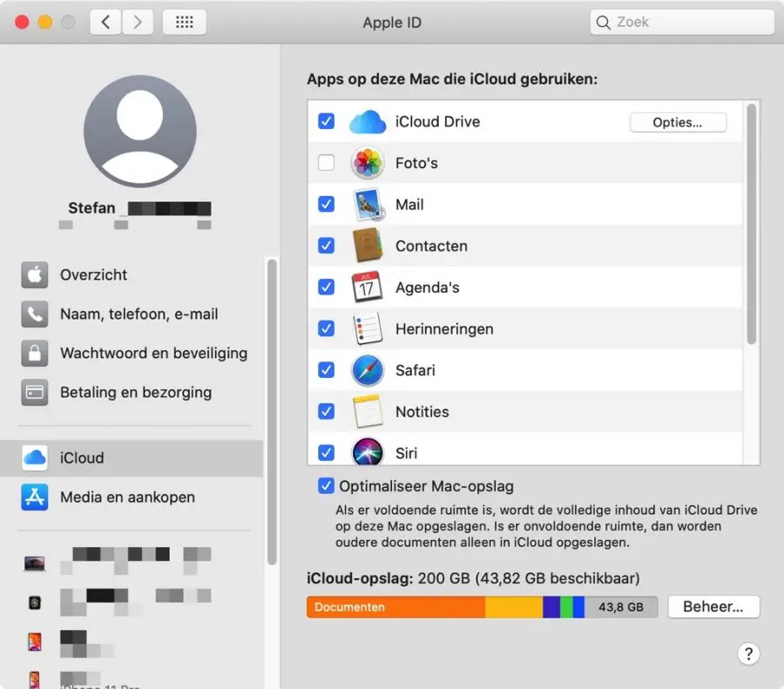Click the App Store icon for Media en aankopen
The height and width of the screenshot is (689, 784).
pos(35,497)
